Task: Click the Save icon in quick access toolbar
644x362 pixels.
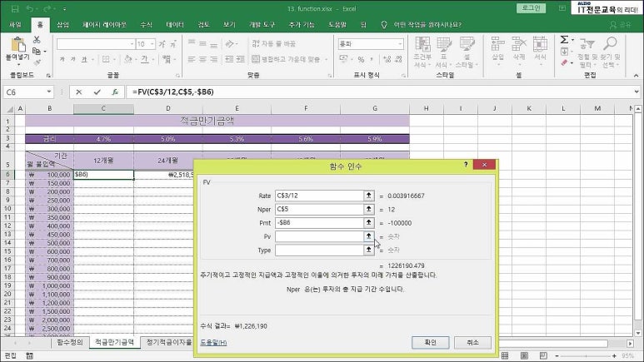Action: pos(15,8)
